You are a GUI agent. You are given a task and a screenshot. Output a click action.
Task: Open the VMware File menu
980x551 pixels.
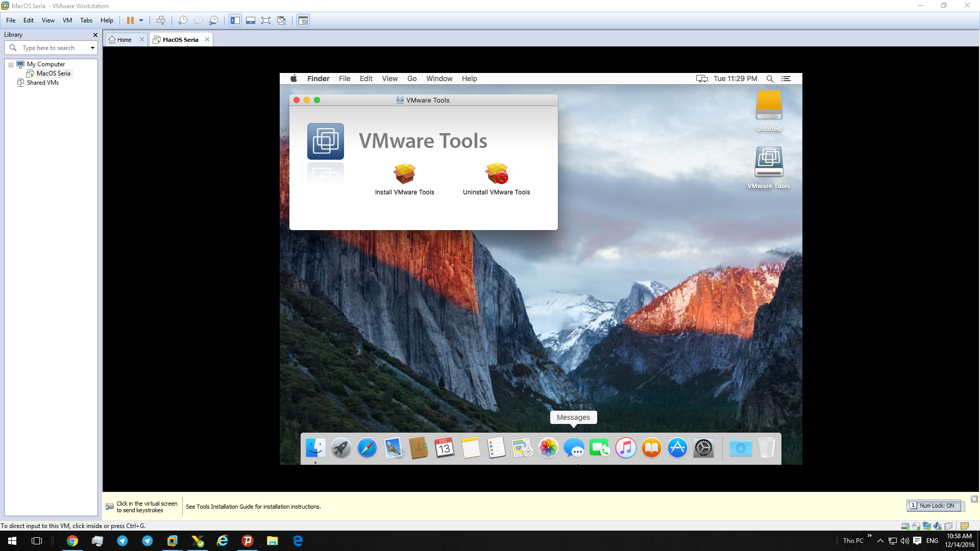pos(11,20)
